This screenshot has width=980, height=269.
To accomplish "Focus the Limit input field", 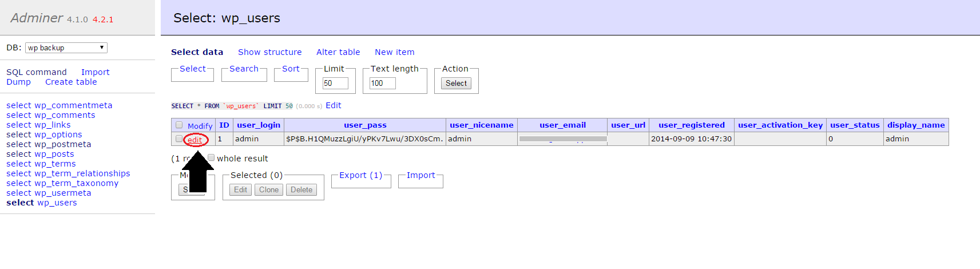I will click(x=335, y=83).
